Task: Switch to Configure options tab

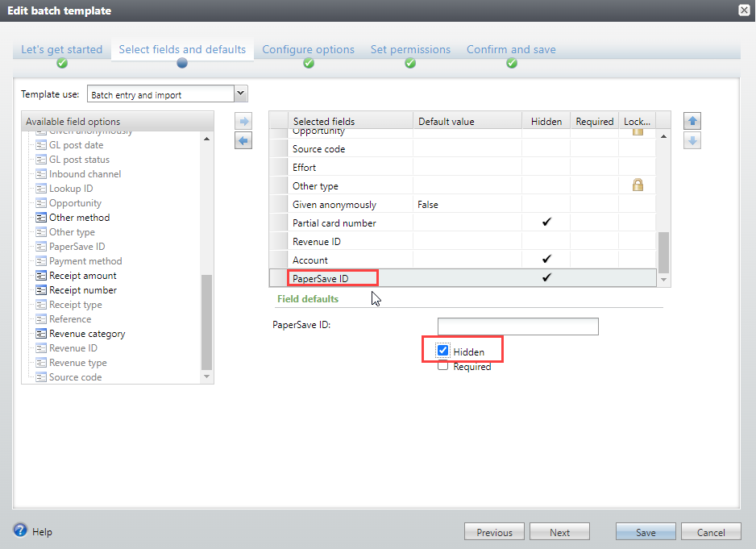Action: pyautogui.click(x=308, y=49)
